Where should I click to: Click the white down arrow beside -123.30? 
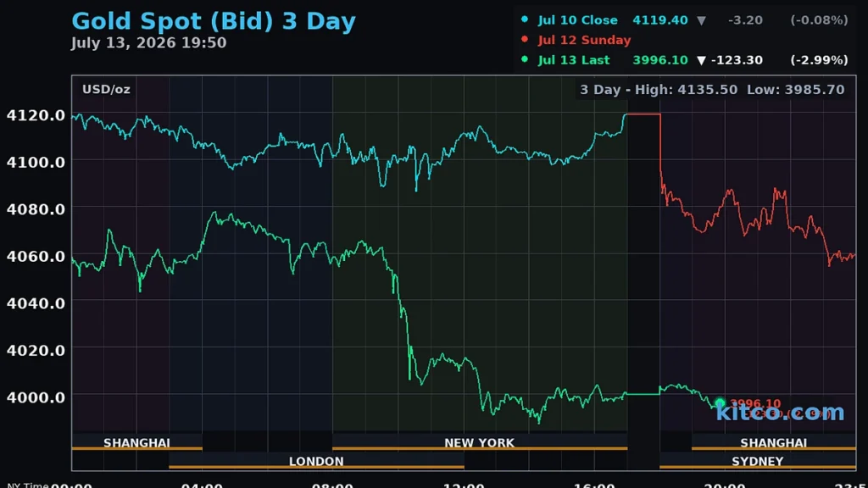tap(701, 60)
